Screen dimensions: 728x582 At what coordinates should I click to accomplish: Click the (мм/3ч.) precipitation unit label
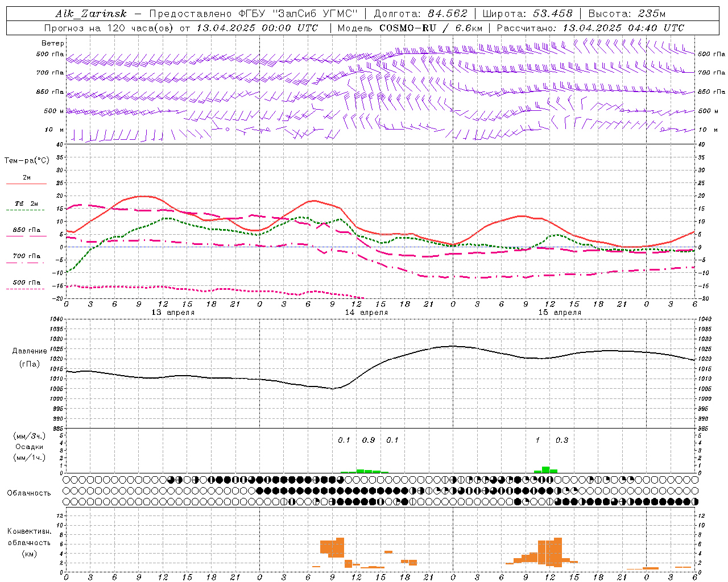30,436
